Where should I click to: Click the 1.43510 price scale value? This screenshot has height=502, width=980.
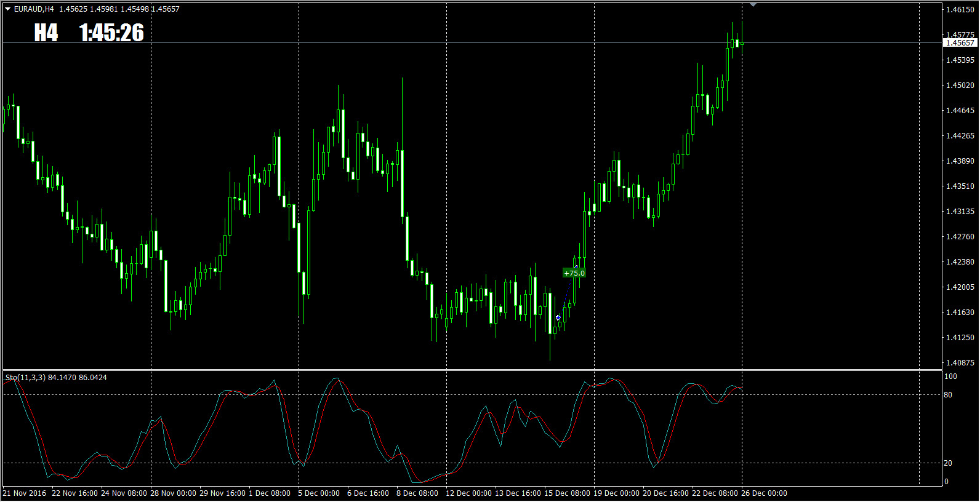(x=960, y=186)
